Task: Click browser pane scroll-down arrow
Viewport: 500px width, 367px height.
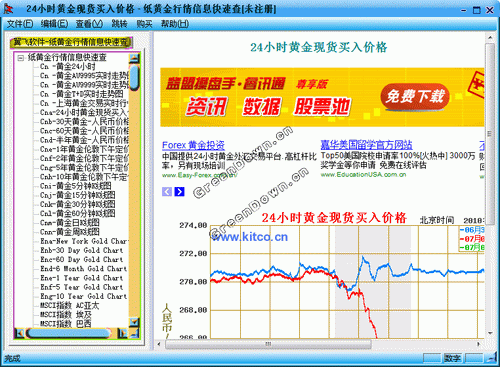Action: [490, 333]
